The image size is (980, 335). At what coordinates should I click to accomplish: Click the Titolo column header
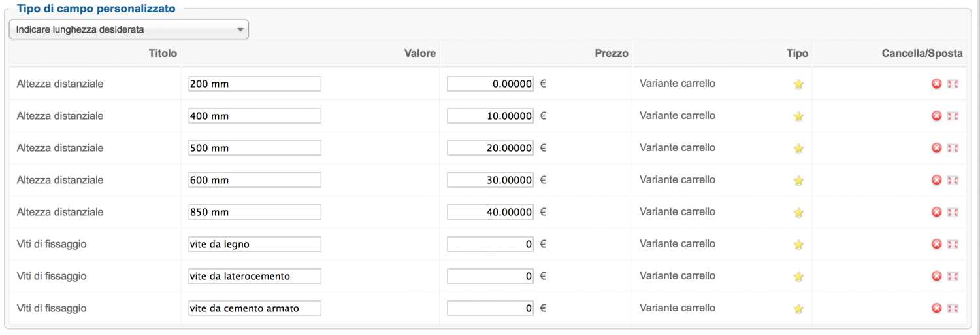[x=163, y=54]
